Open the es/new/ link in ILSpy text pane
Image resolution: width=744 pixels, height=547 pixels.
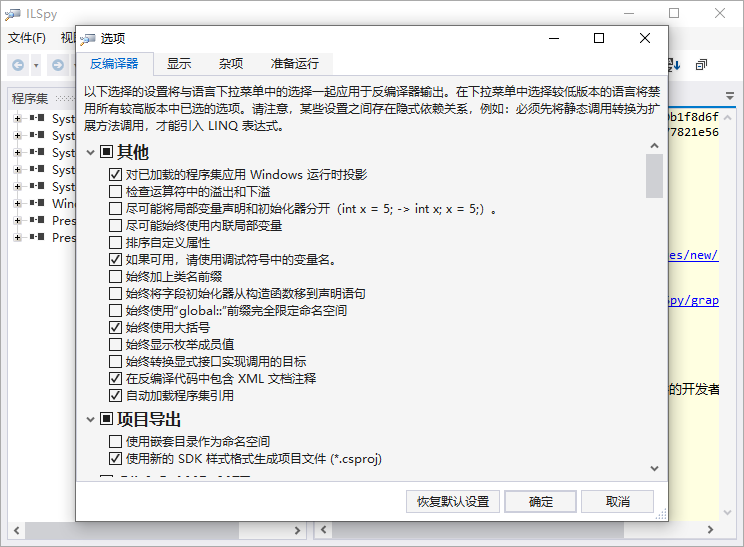(x=693, y=255)
